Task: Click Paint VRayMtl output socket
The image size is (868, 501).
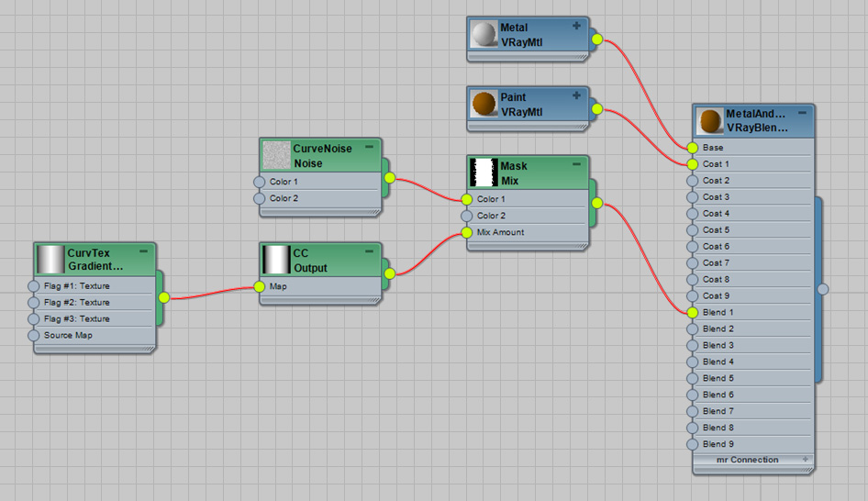Action: point(596,109)
